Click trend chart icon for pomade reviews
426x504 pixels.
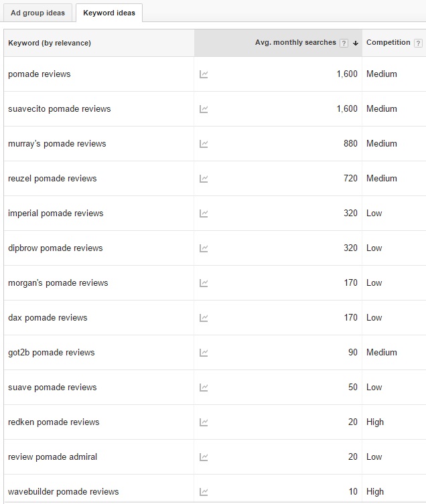204,74
